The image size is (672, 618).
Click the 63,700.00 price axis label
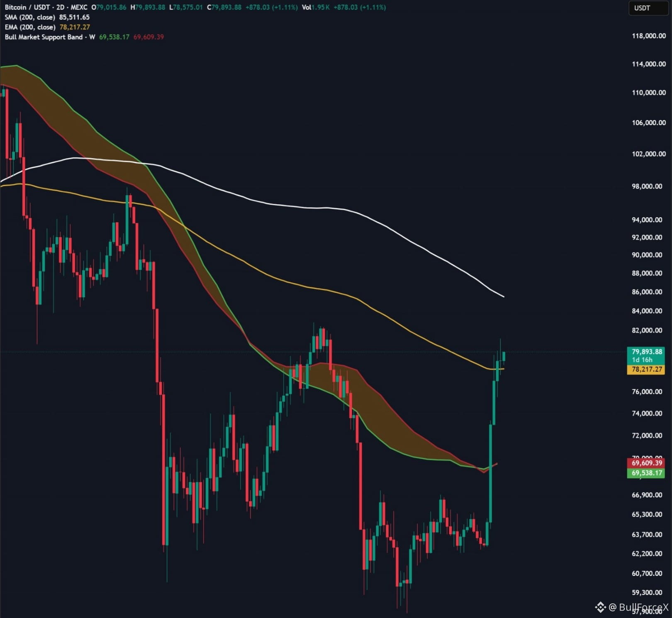(x=647, y=535)
